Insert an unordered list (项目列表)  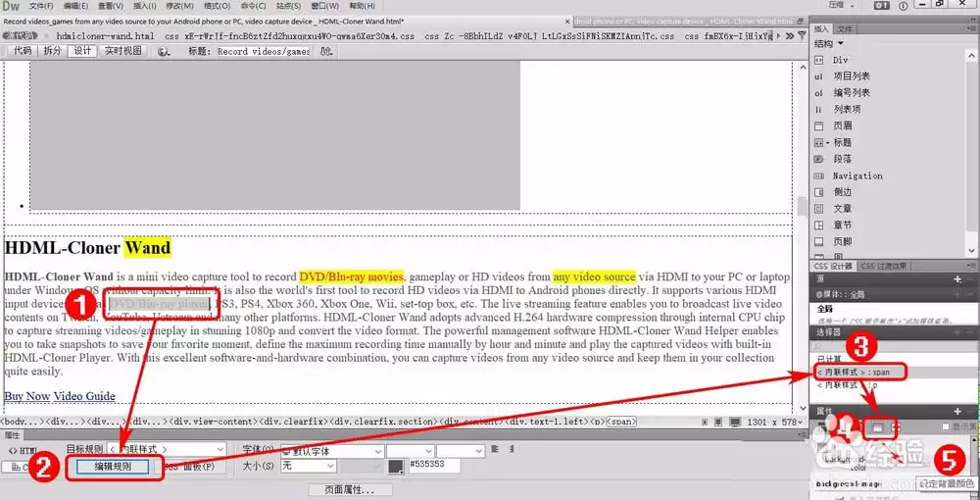[850, 76]
